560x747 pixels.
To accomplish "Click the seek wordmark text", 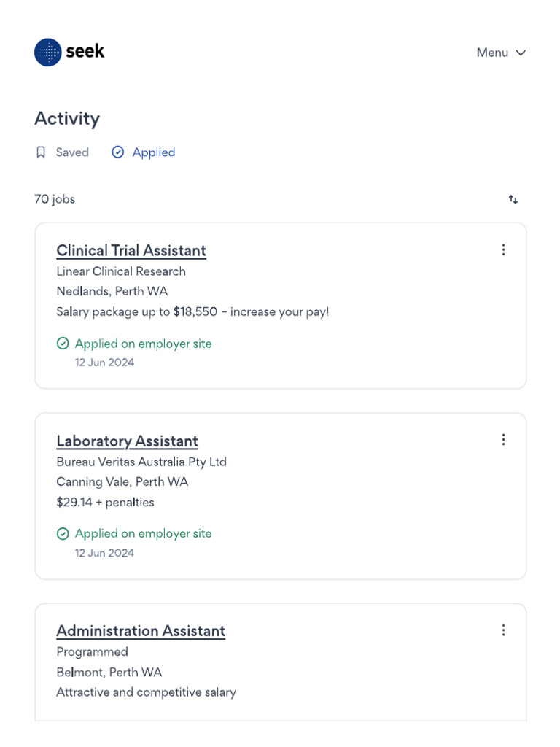I will (85, 51).
